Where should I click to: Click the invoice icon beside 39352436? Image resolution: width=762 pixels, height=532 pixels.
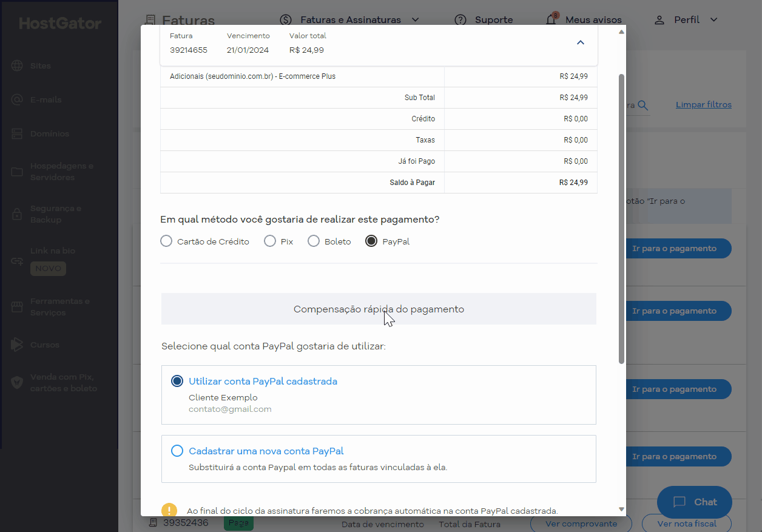tap(153, 523)
